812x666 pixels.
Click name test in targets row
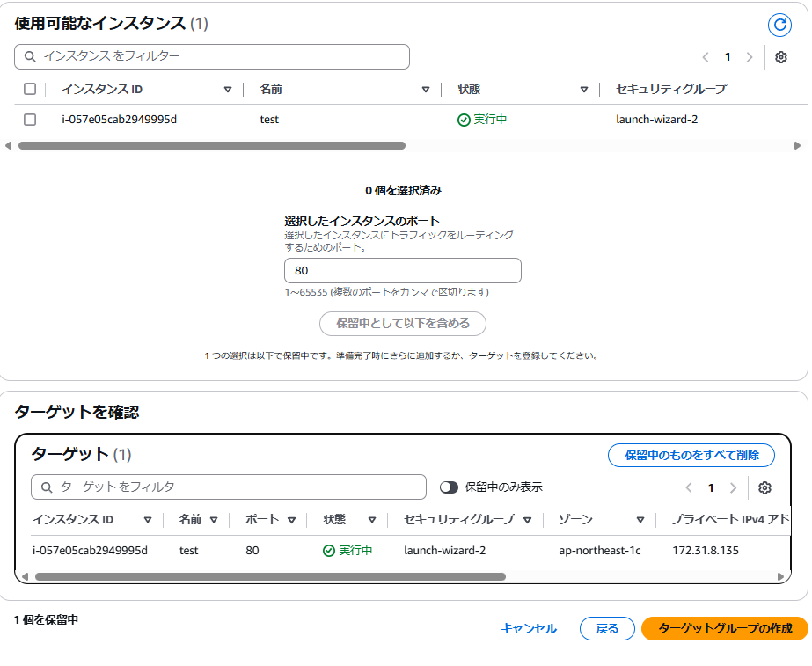[x=188, y=551]
